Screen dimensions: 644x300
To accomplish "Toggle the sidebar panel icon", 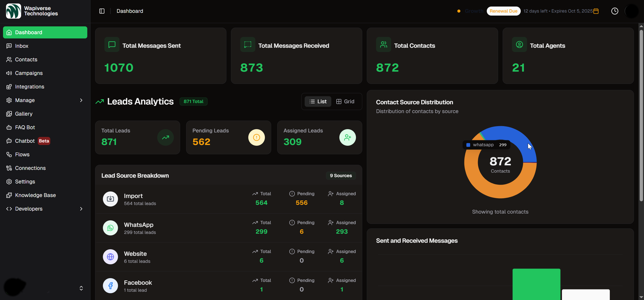I will [x=102, y=11].
